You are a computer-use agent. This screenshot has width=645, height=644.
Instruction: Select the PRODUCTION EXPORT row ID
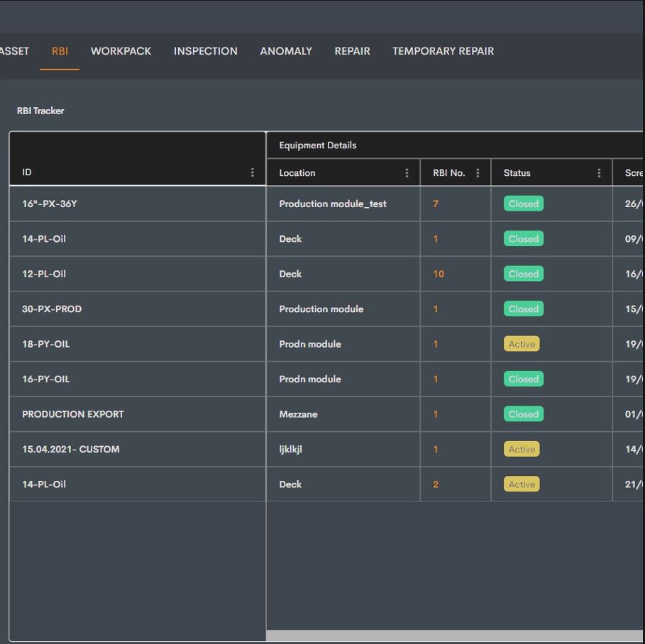(x=73, y=414)
